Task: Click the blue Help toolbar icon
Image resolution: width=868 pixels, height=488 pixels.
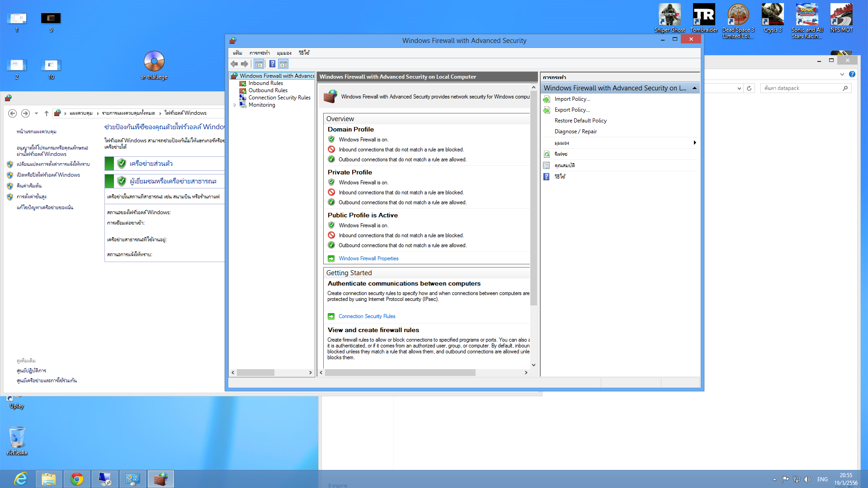Action: [x=272, y=64]
